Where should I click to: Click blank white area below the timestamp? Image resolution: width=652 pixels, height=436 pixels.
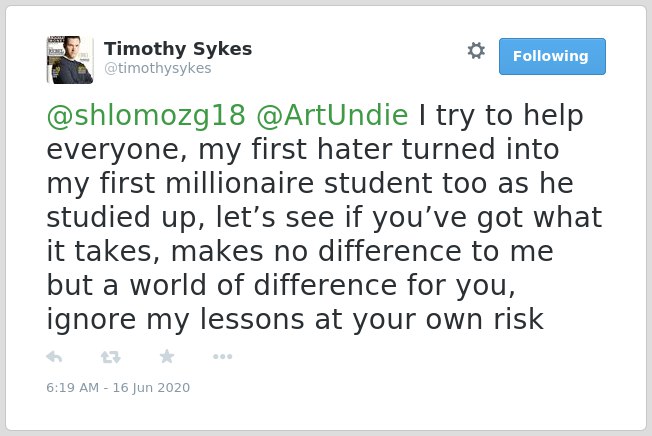coord(326,414)
